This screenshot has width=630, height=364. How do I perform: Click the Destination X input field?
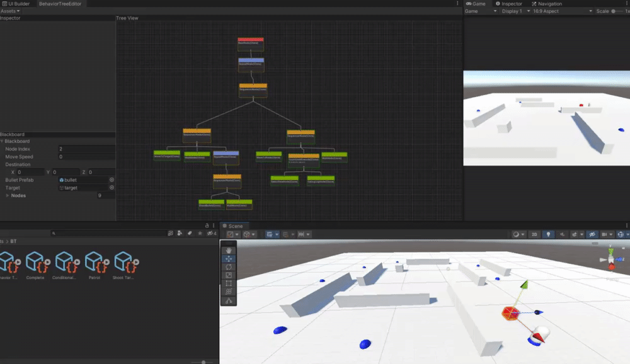[x=30, y=172]
